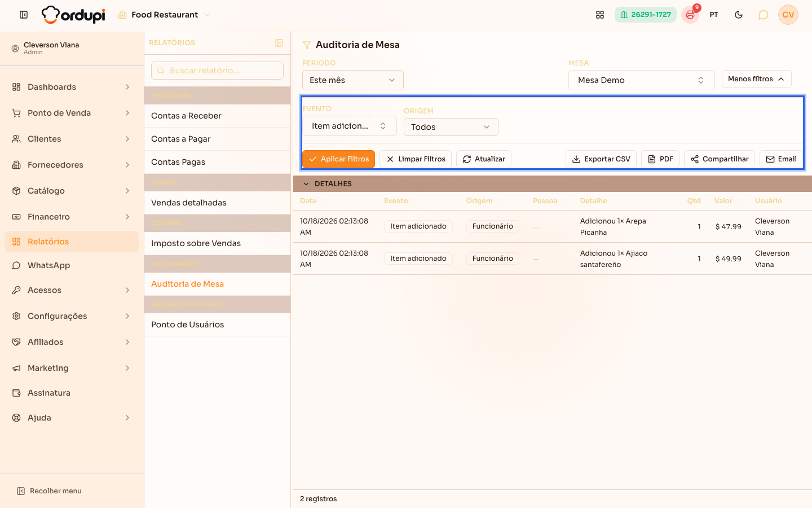The height and width of the screenshot is (508, 812).
Task: Open the Origem dropdown set to Todos
Action: [x=451, y=127]
